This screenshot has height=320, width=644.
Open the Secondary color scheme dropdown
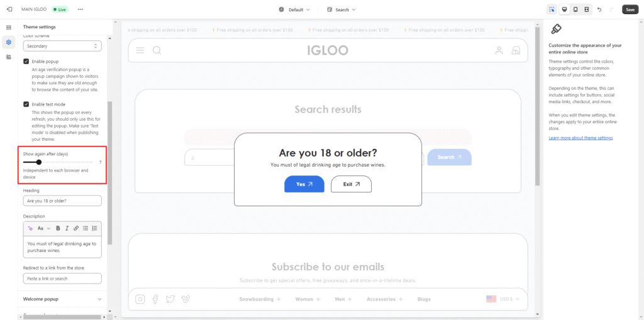pyautogui.click(x=62, y=46)
